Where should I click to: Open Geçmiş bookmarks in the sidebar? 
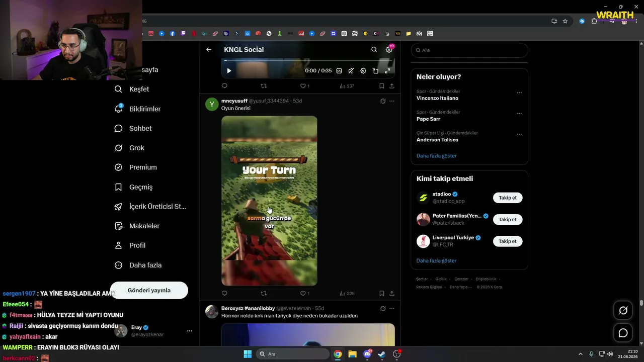tap(133, 187)
